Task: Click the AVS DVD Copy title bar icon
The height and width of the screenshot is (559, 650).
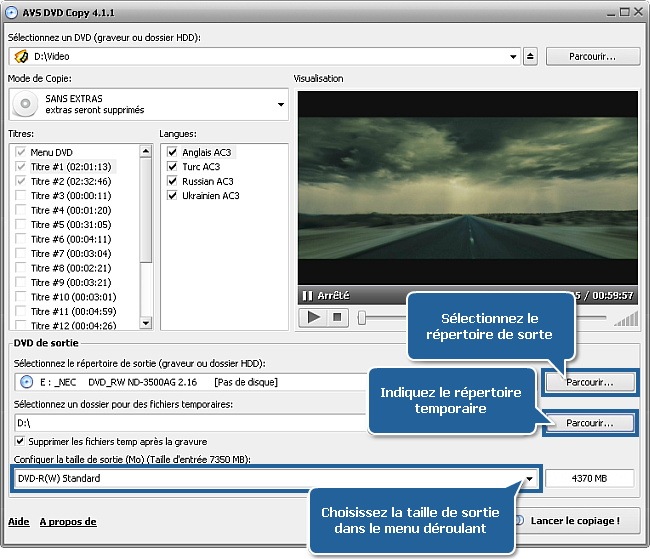Action: click(11, 10)
